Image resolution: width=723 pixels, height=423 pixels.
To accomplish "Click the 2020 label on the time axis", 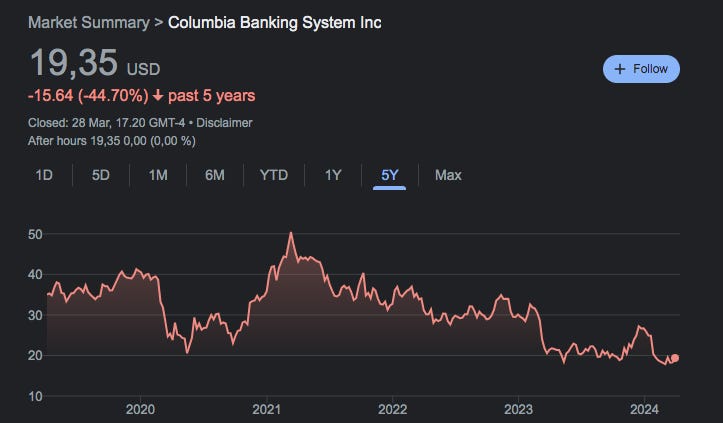I will 140,409.
